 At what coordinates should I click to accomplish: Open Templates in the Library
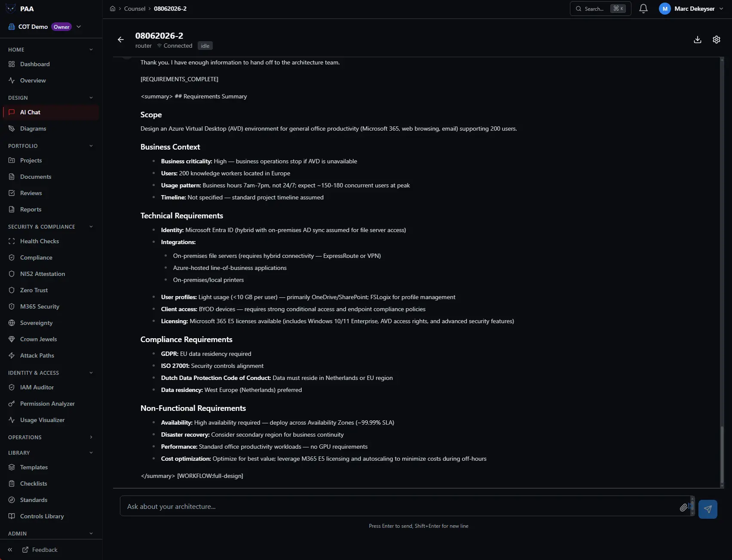[x=51, y=467]
